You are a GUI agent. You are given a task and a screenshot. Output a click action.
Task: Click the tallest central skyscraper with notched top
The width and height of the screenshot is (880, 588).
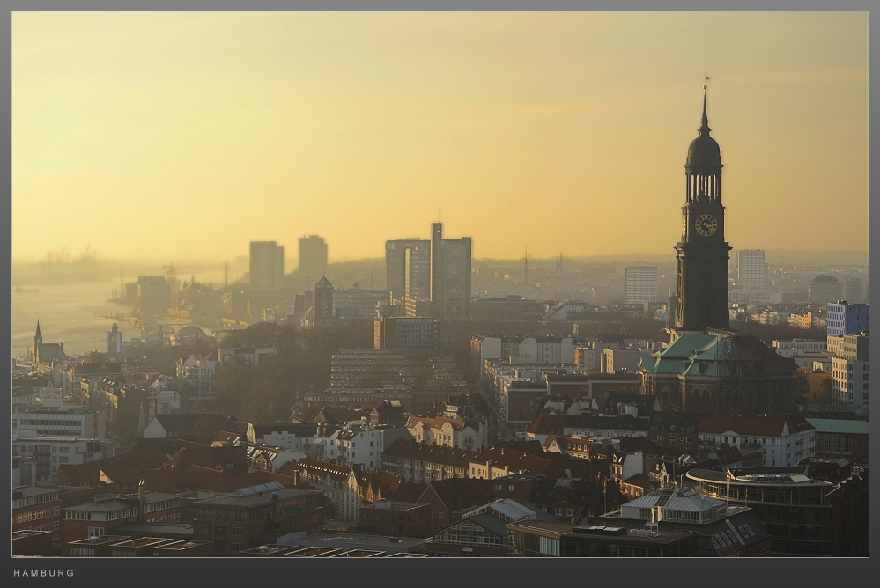450,270
